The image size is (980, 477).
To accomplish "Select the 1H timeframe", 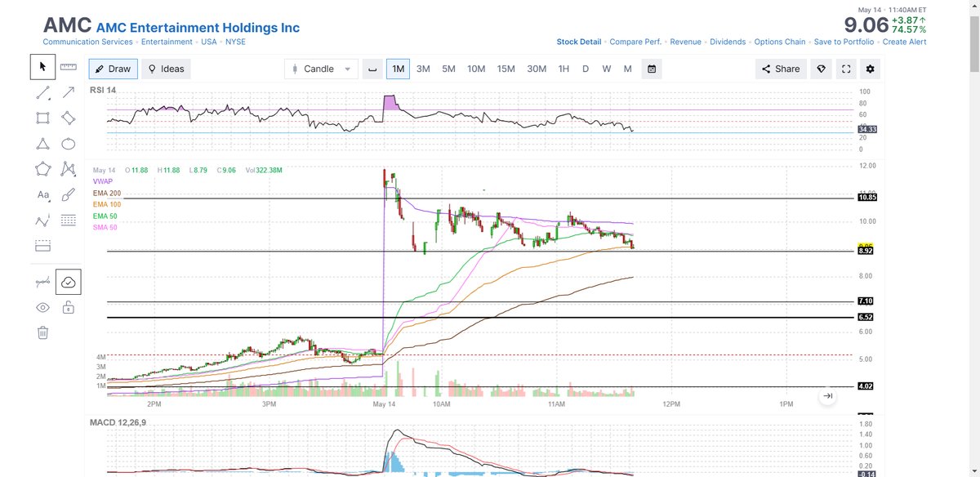I will click(x=563, y=69).
